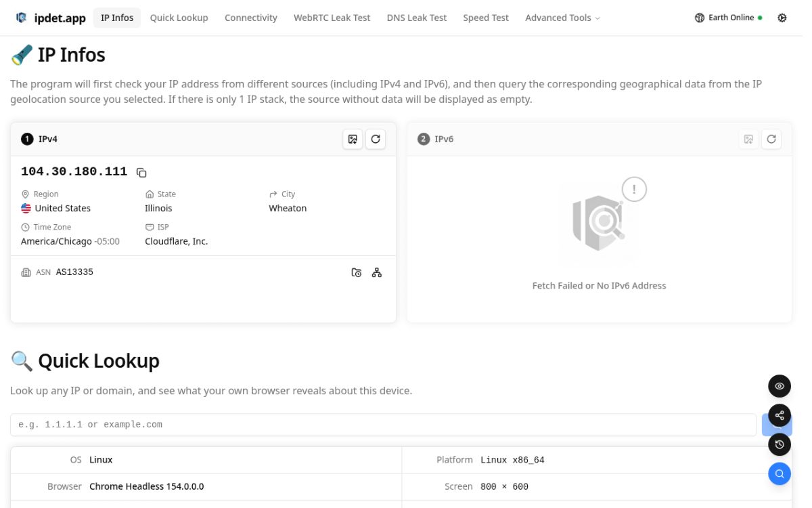
Task: Click the ASN building icon
Action: [26, 272]
